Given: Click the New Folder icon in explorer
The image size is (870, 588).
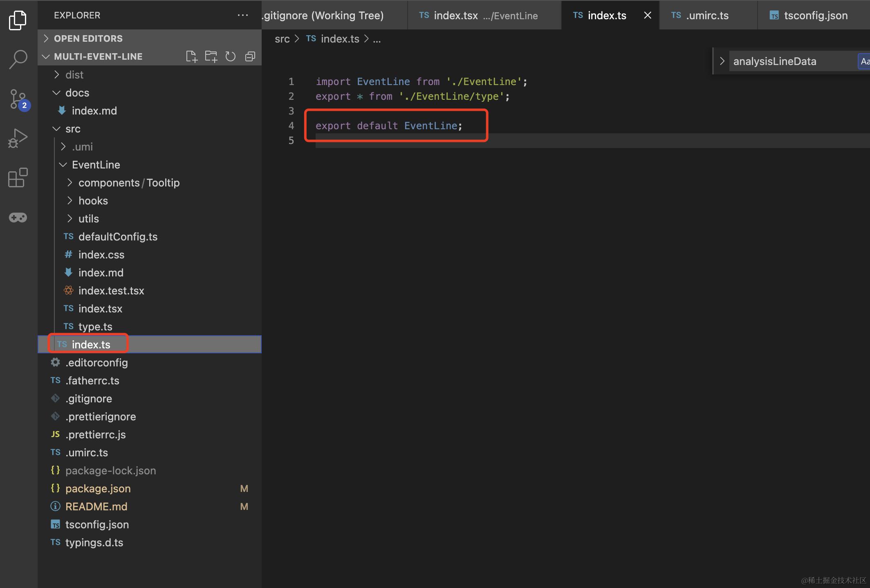Looking at the screenshot, I should point(211,56).
